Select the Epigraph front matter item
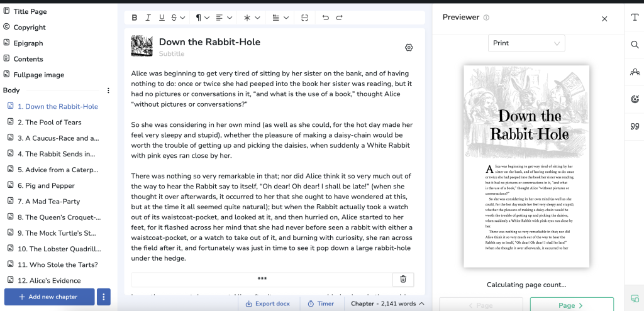 pos(28,43)
